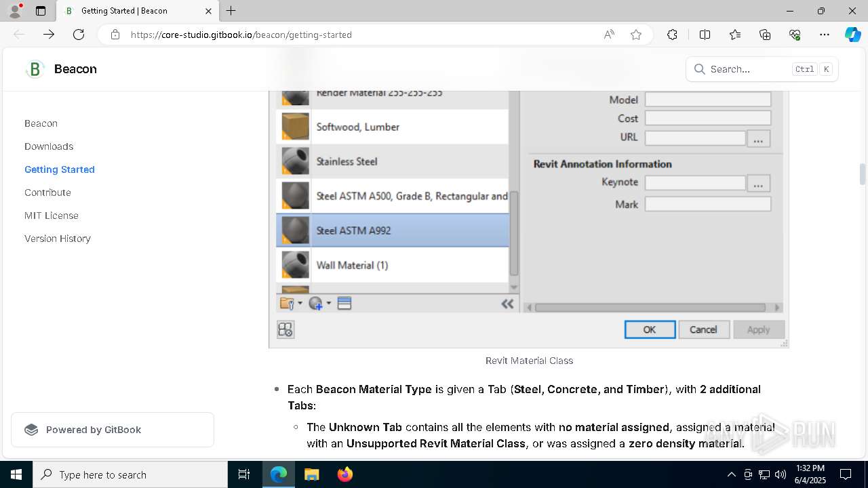
Task: Toggle the split screen icon
Action: point(705,35)
